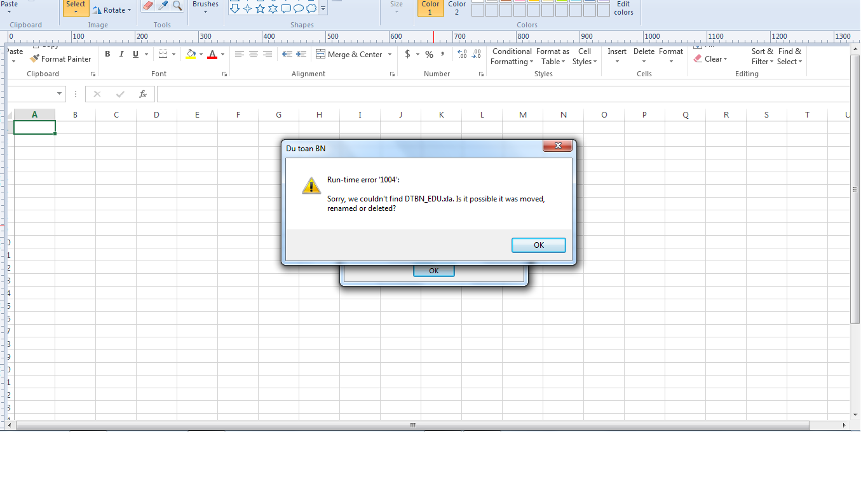868x488 pixels.
Task: Choose the down arrow shape
Action: tap(234, 9)
